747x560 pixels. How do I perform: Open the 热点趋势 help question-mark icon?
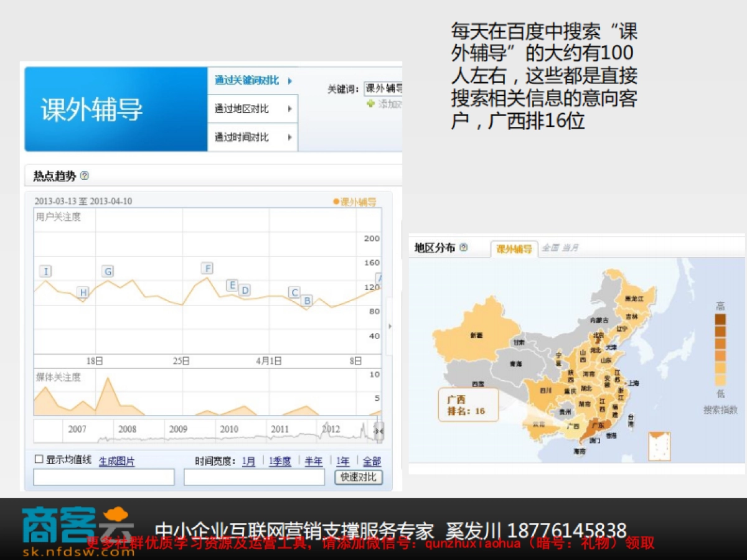(x=84, y=176)
